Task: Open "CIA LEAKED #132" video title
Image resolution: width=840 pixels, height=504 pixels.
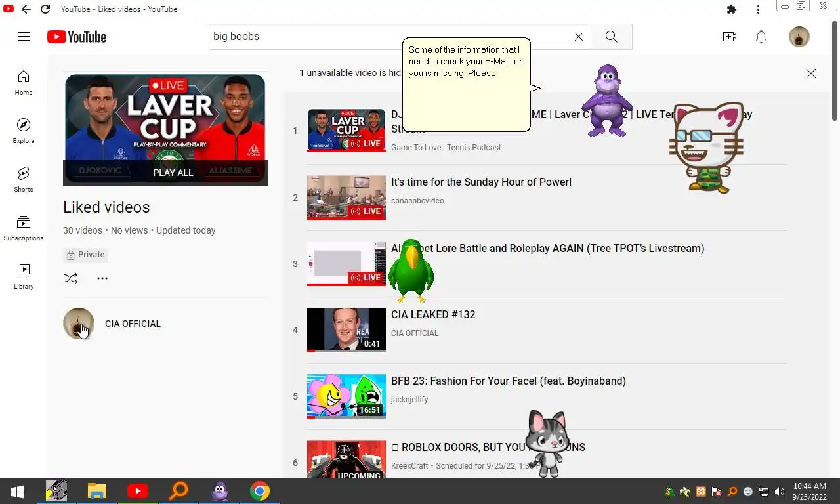Action: 433,314
